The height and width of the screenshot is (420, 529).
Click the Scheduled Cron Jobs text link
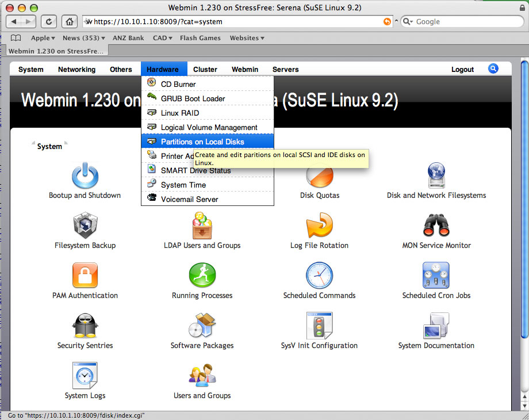pyautogui.click(x=436, y=295)
